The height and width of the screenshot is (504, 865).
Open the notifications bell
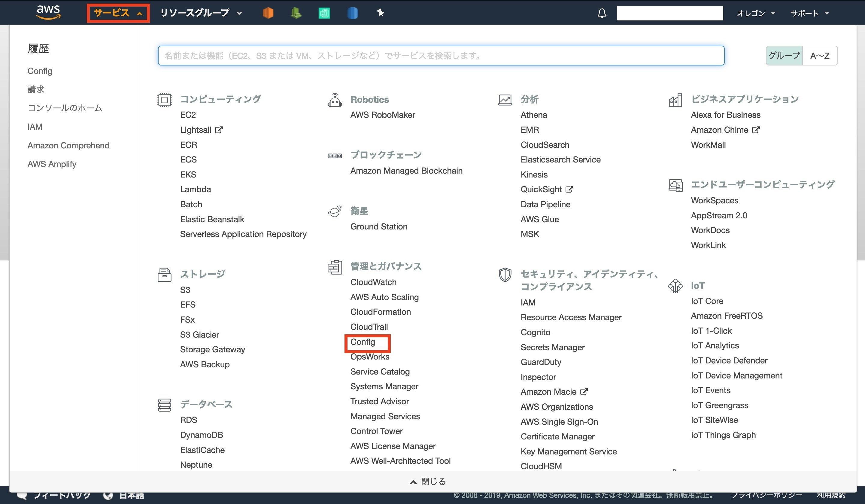tap(602, 13)
